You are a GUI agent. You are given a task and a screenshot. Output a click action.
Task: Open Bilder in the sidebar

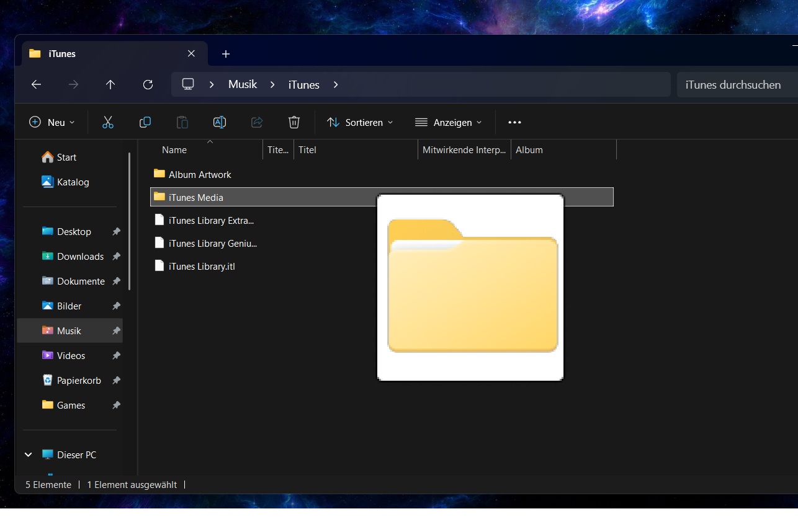pos(61,306)
